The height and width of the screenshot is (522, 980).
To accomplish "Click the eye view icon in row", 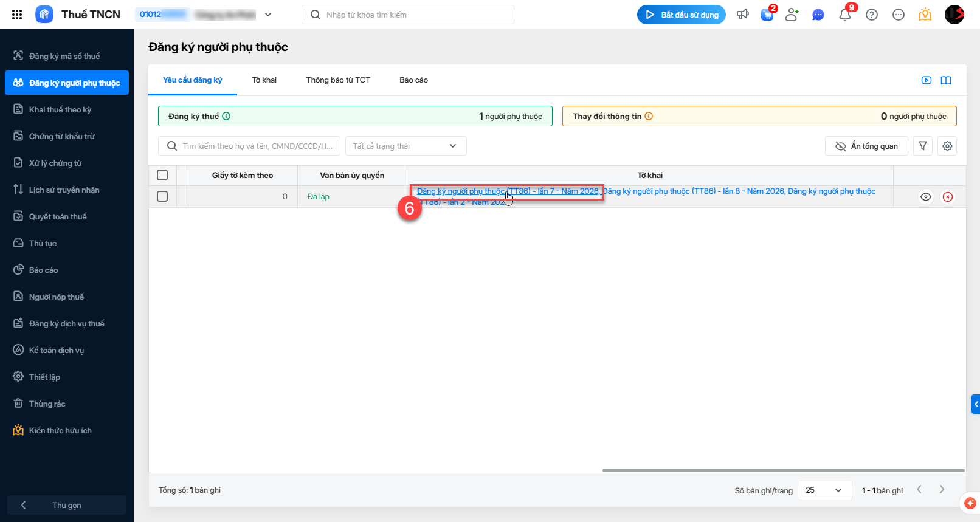I will coord(926,197).
